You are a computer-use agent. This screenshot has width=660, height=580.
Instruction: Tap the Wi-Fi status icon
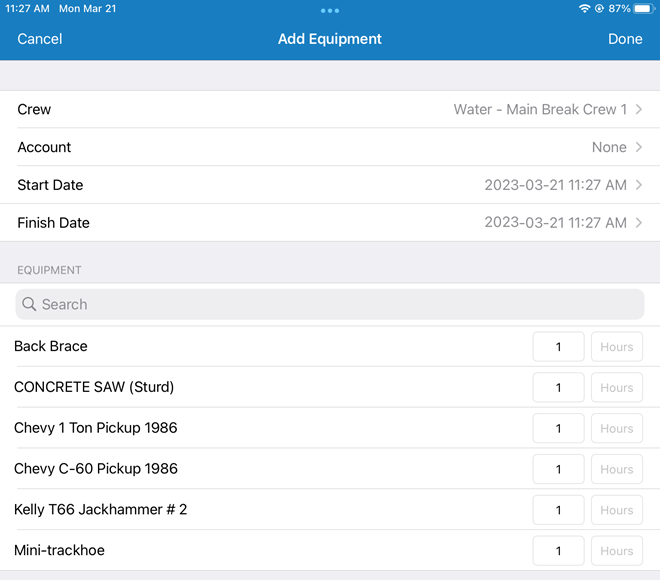point(584,8)
